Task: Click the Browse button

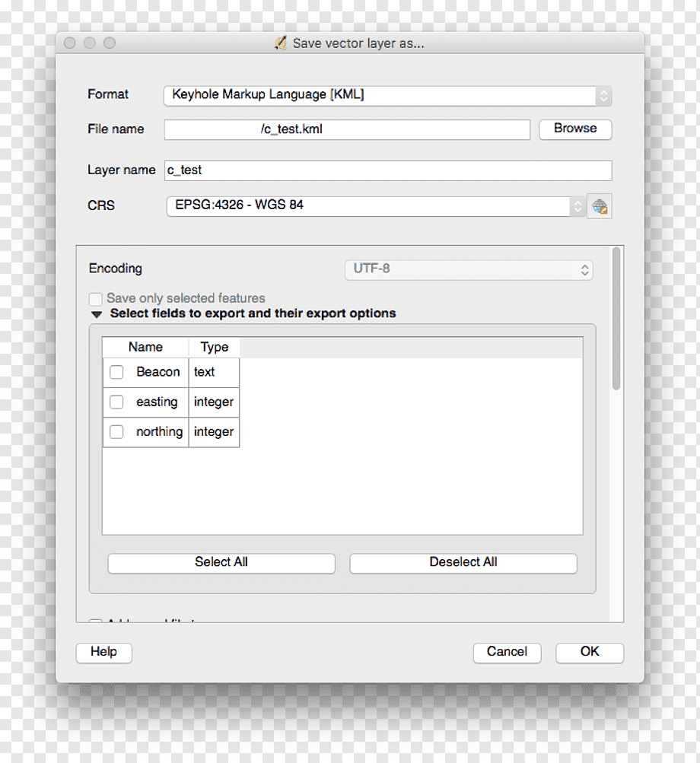Action: 575,129
